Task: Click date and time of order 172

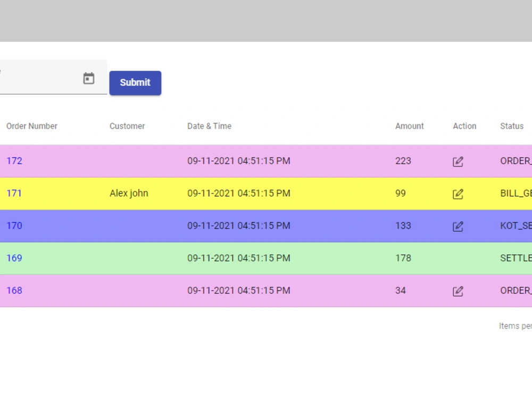Action: point(239,161)
